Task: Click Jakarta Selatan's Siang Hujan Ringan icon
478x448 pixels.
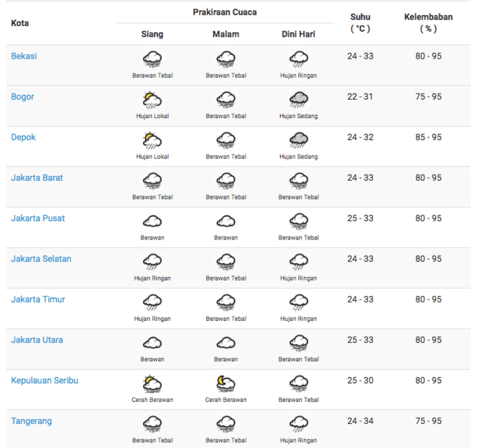Action: pyautogui.click(x=152, y=262)
